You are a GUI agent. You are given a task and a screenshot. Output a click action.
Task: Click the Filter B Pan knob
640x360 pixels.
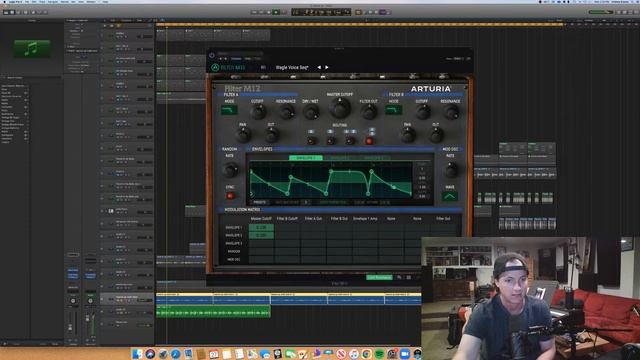pos(408,135)
